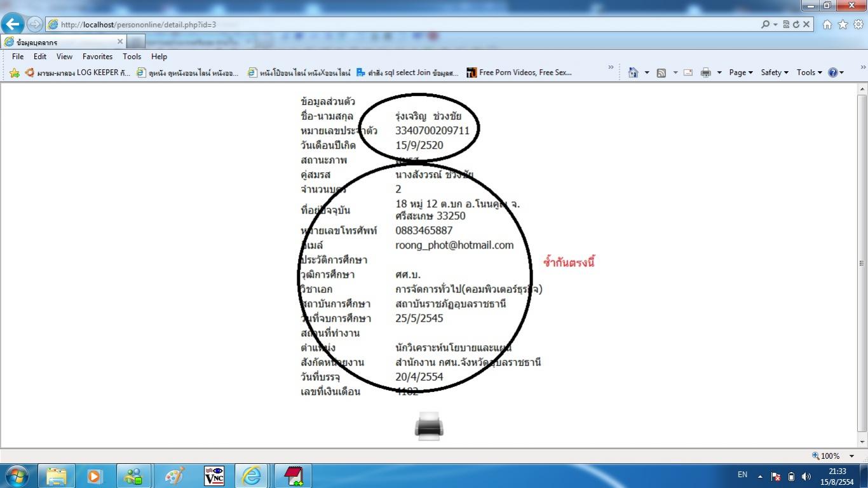Image resolution: width=868 pixels, height=488 pixels.
Task: Click the Print icon in the command bar
Action: pyautogui.click(x=705, y=72)
